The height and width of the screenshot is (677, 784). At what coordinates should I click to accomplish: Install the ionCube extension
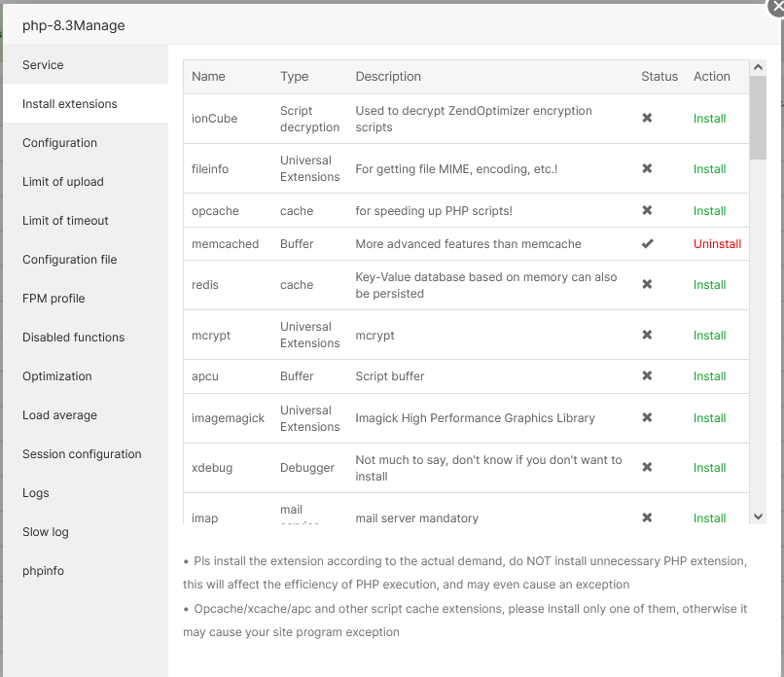[709, 119]
